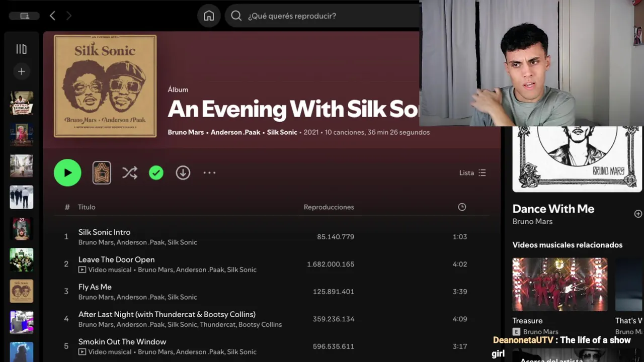Toggle the green saved checkmark
The height and width of the screenshot is (362, 644).
pos(156,172)
